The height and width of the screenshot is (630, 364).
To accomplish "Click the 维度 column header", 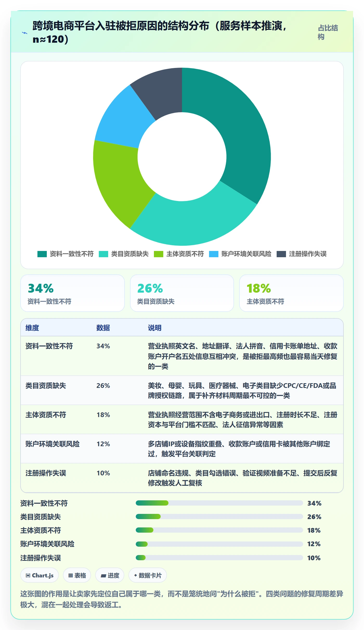I will pos(32,328).
